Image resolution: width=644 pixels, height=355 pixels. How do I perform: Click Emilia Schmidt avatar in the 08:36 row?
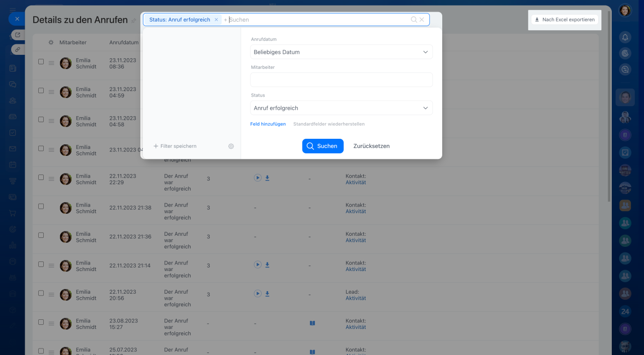click(x=65, y=63)
